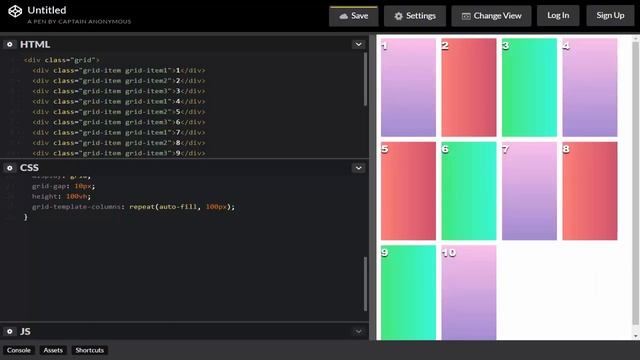This screenshot has width=640, height=360.
Task: Click grid item 4 in preview
Action: pos(590,87)
